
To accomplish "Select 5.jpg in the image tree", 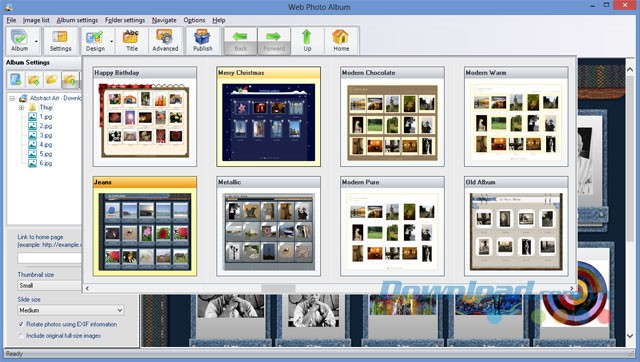I will (x=45, y=154).
